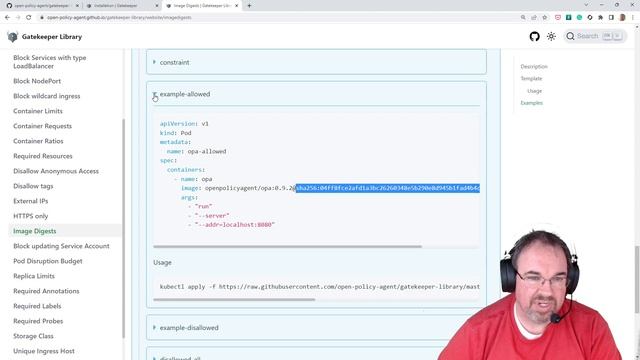Click the browser address bar URL
The height and width of the screenshot is (360, 640).
click(x=119, y=18)
